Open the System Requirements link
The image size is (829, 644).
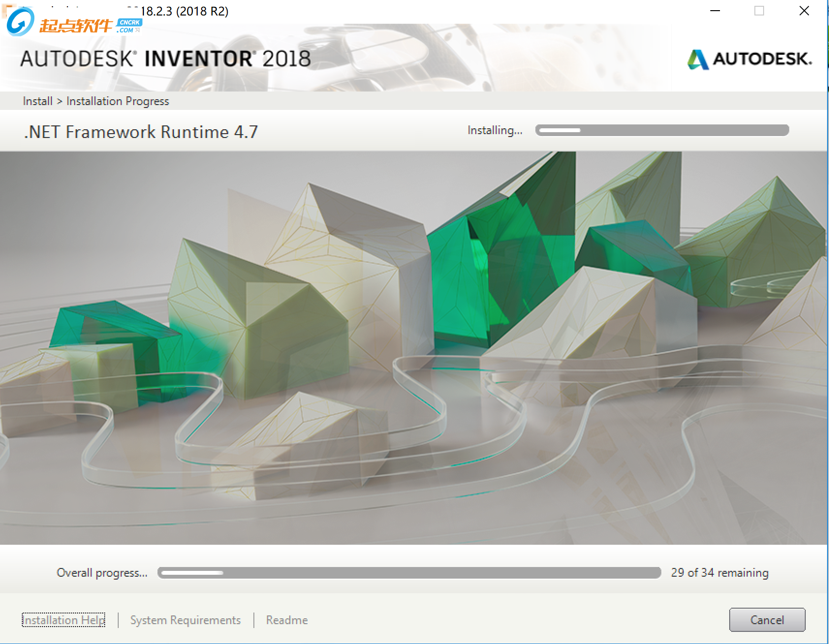[186, 620]
